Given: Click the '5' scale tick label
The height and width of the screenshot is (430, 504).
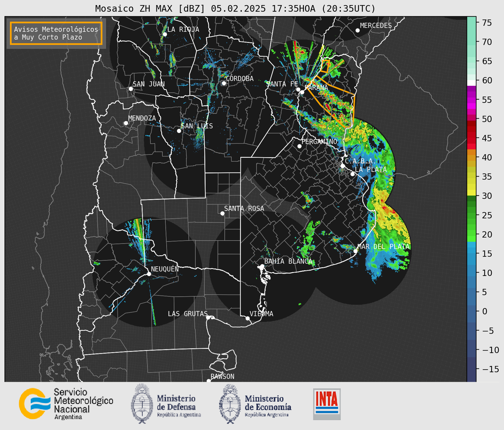Looking at the screenshot, I should [485, 292].
